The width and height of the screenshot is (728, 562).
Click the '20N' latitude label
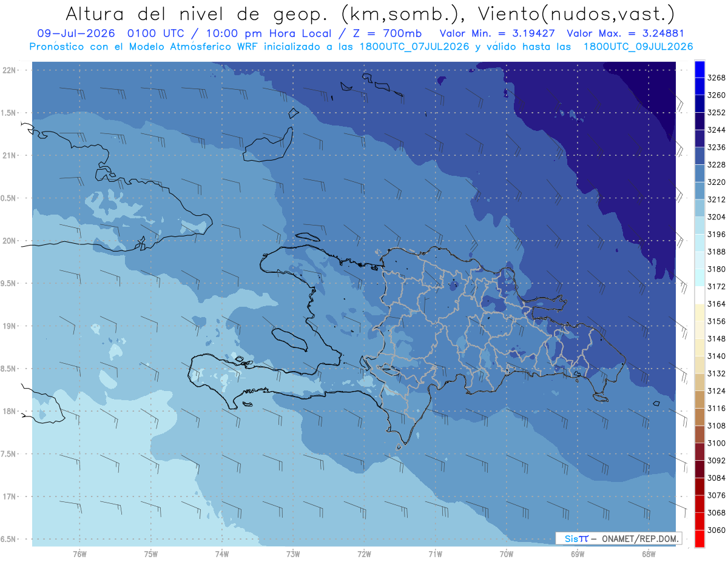pos(10,241)
